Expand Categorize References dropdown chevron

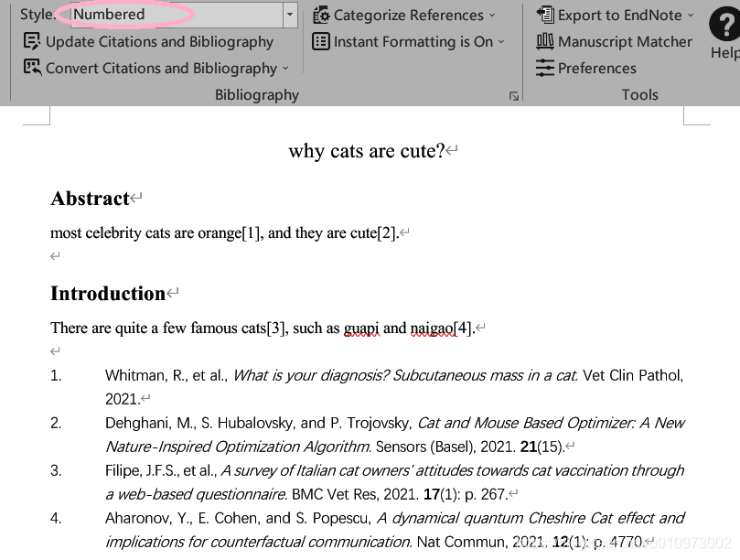(x=492, y=16)
